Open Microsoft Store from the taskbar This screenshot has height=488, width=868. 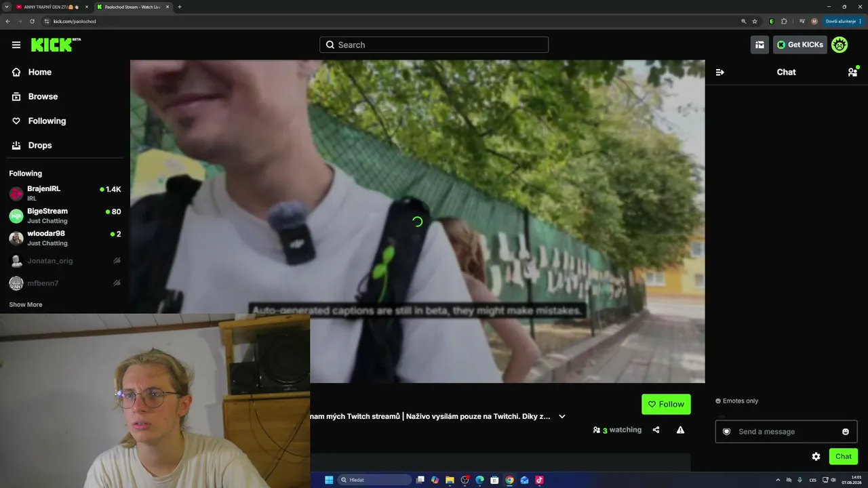(x=494, y=480)
